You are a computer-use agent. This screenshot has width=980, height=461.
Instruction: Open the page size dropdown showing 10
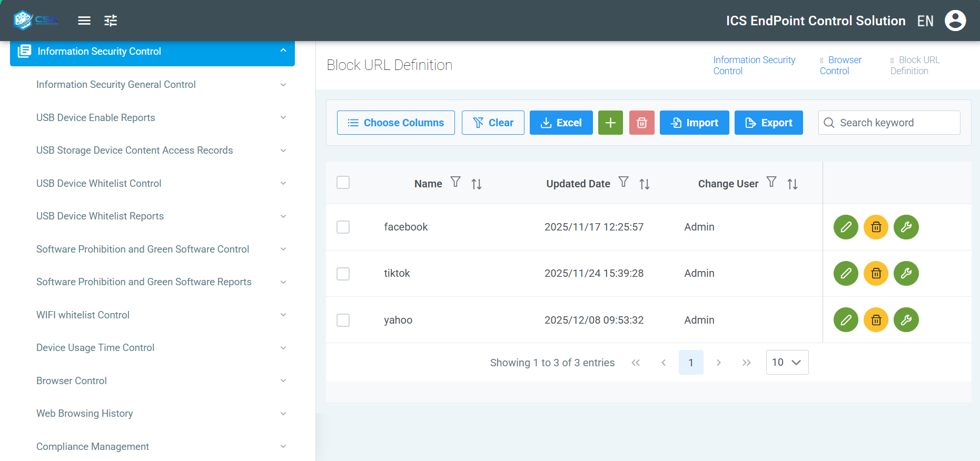787,362
